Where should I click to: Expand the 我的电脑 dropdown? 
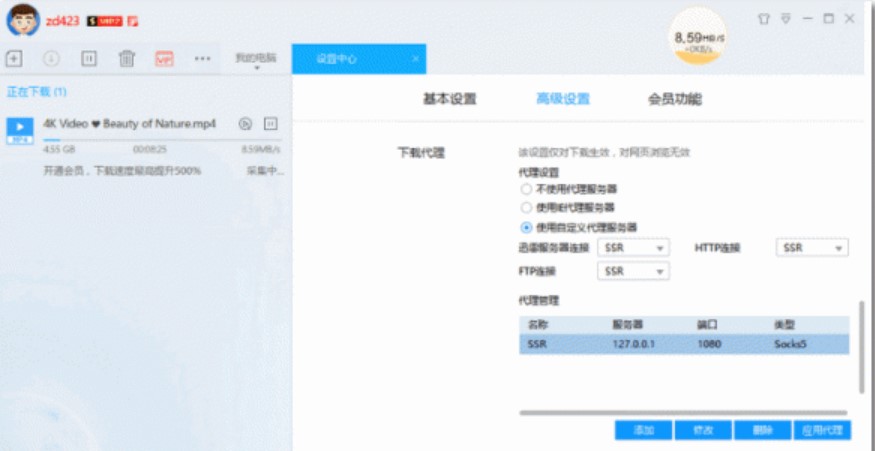[x=256, y=60]
